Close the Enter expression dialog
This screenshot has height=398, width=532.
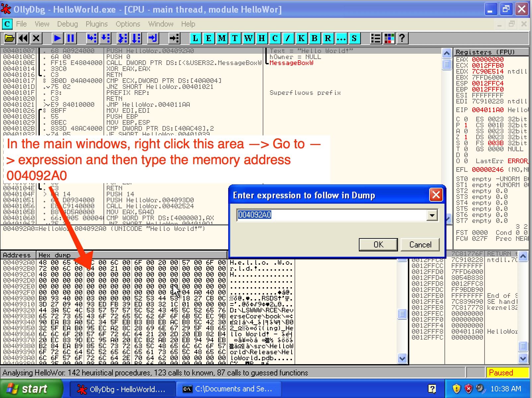[x=436, y=195]
